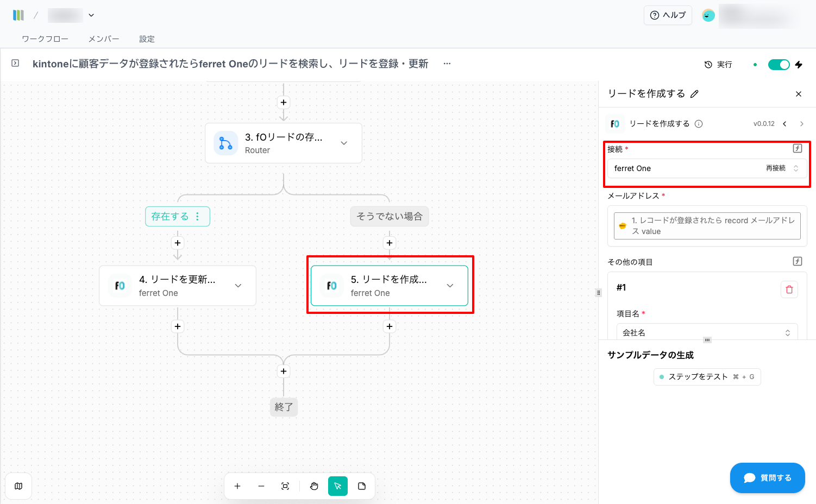Toggle dynamic value for 接続 field
Screen dimensions: 816x504
coord(797,148)
